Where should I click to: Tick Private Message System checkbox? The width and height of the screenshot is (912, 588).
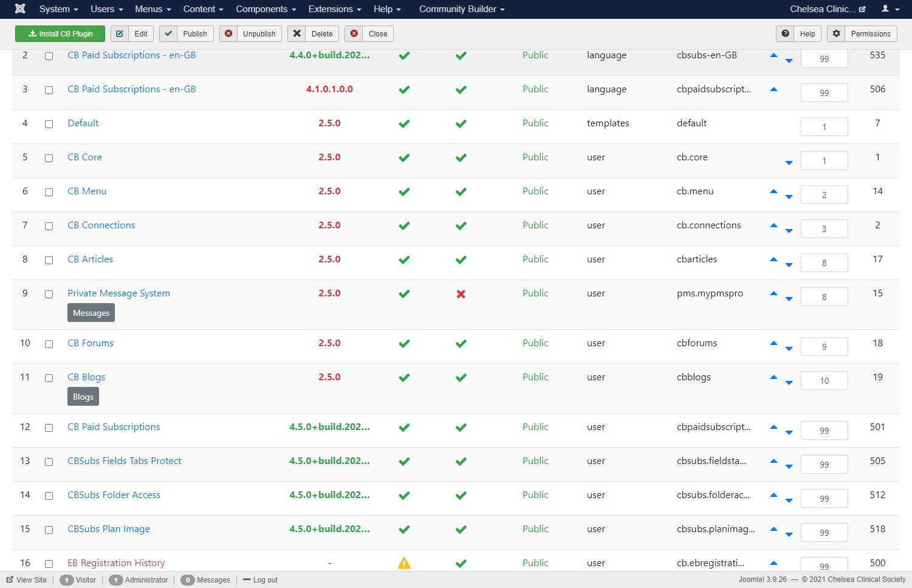49,294
